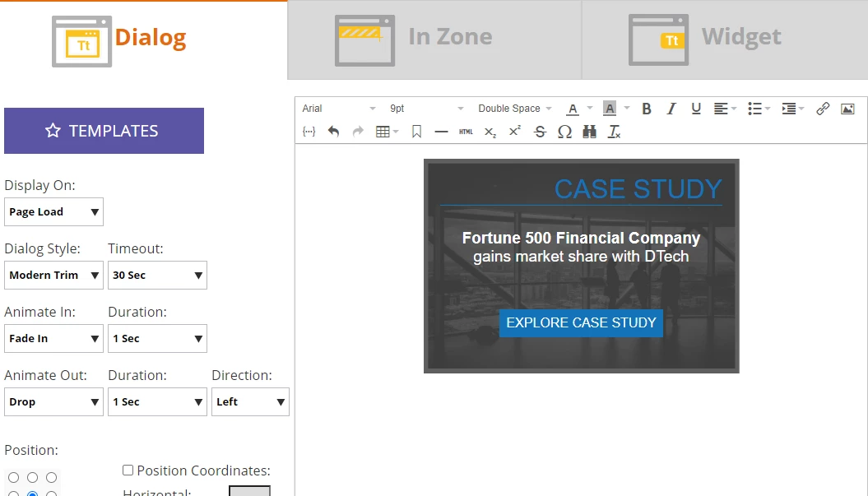Click the Fortune 500 Financial Company text
Image resolution: width=868 pixels, height=496 pixels.
point(581,238)
